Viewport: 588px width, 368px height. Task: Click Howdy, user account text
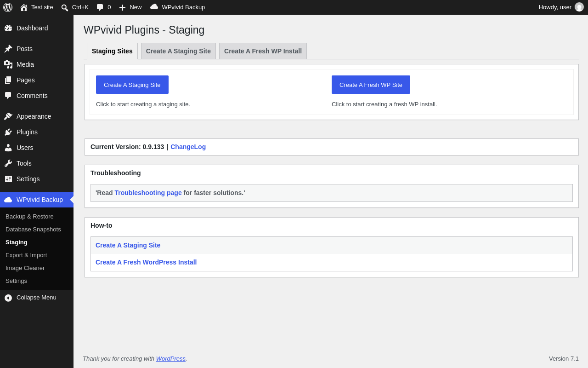pos(555,7)
